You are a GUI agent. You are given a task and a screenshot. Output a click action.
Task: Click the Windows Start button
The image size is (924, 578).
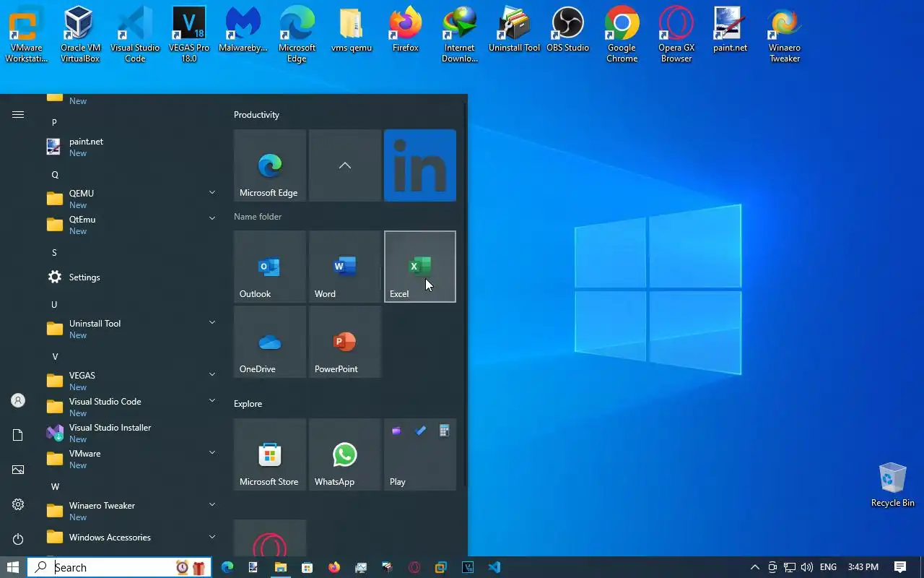pos(13,567)
